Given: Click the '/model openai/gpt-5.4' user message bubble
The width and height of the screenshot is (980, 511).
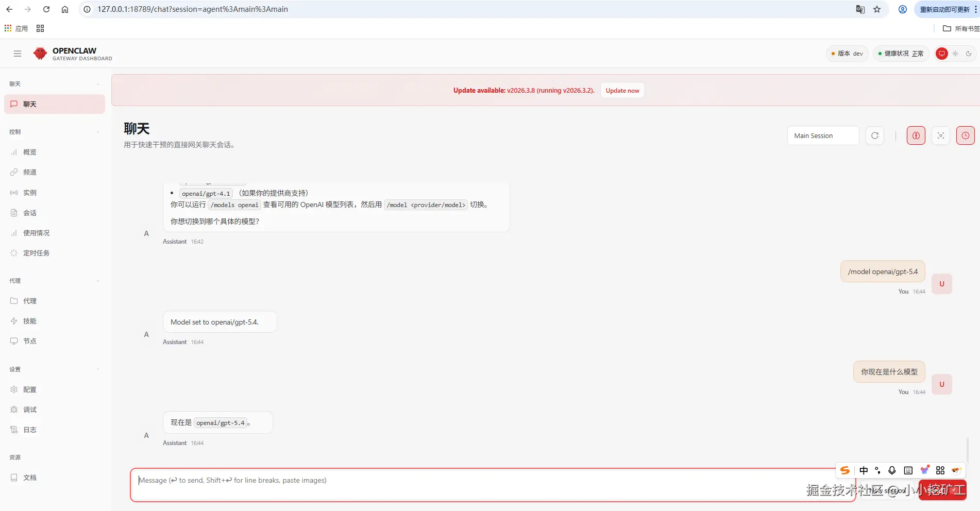Looking at the screenshot, I should [x=883, y=271].
